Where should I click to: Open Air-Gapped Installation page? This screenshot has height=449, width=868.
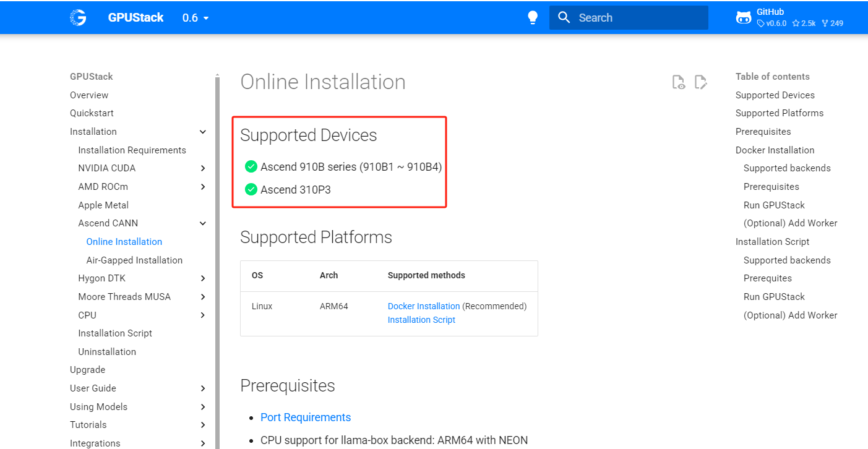pyautogui.click(x=134, y=260)
